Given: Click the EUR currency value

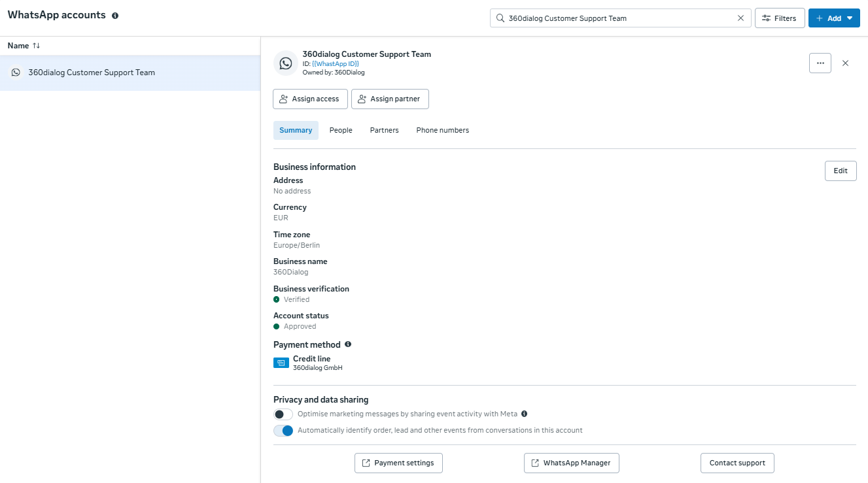Looking at the screenshot, I should pos(281,218).
